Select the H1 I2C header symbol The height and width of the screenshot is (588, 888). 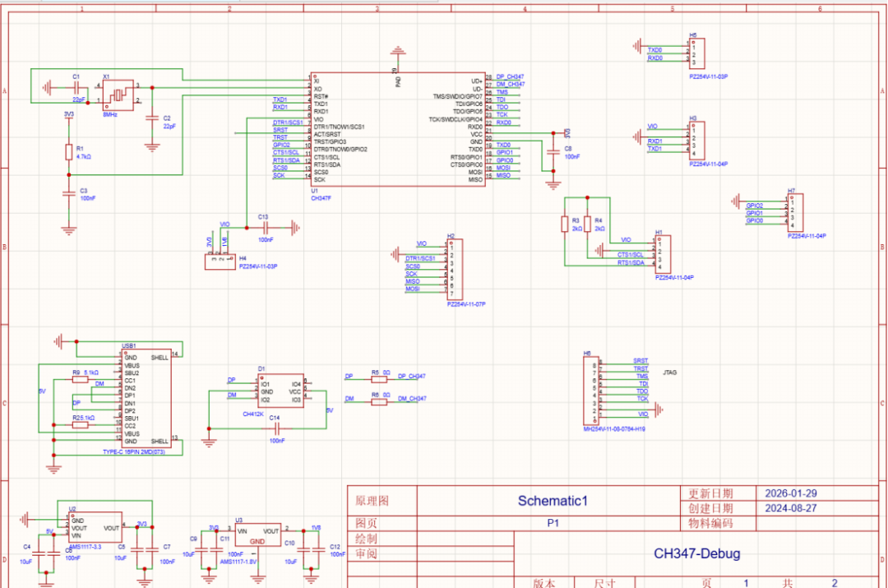(x=664, y=255)
